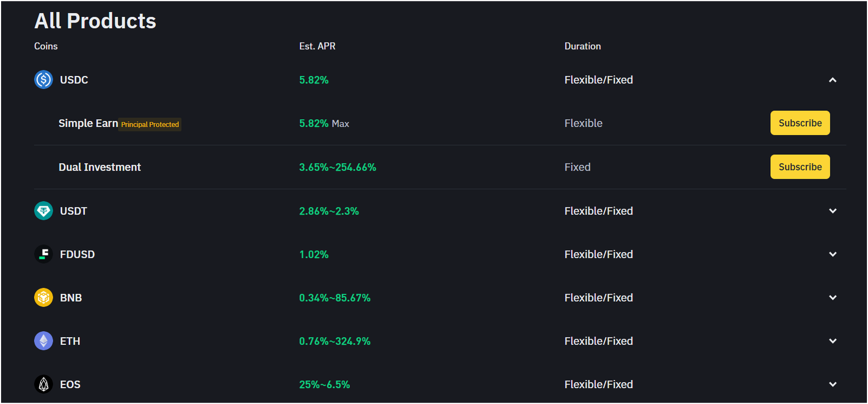Collapse the USDC product row
Image resolution: width=868 pixels, height=404 pixels.
coord(833,80)
